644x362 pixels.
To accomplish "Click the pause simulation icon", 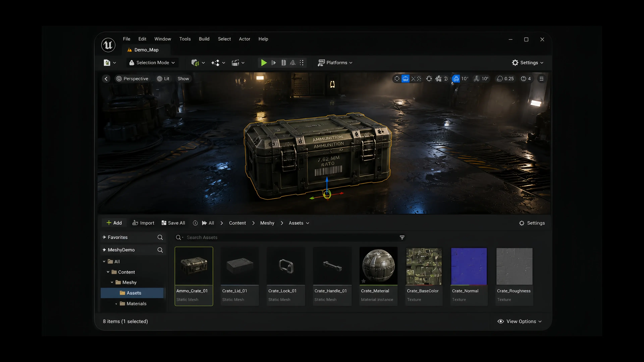I will coord(283,63).
